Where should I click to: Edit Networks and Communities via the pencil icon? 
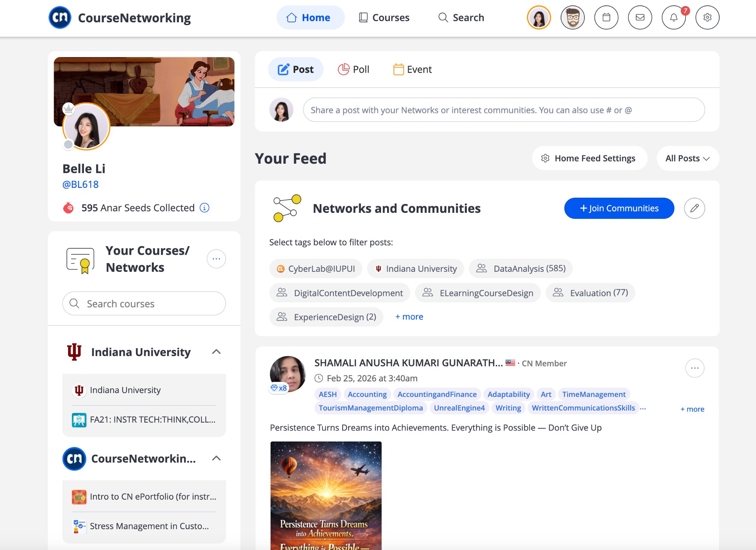coord(694,208)
